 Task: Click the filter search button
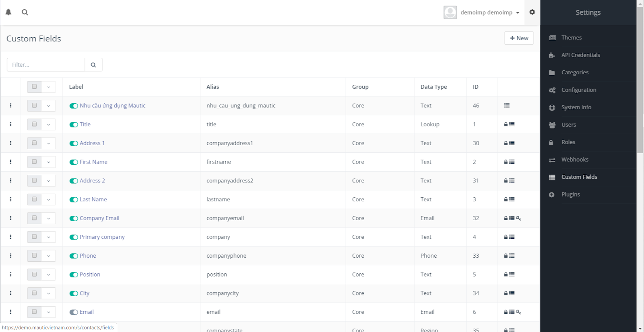[x=93, y=65]
